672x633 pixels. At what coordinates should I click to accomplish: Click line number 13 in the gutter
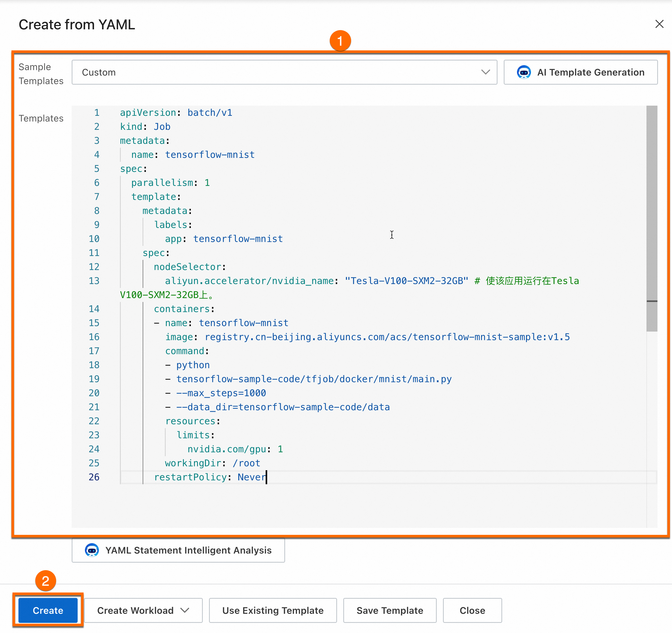(94, 281)
